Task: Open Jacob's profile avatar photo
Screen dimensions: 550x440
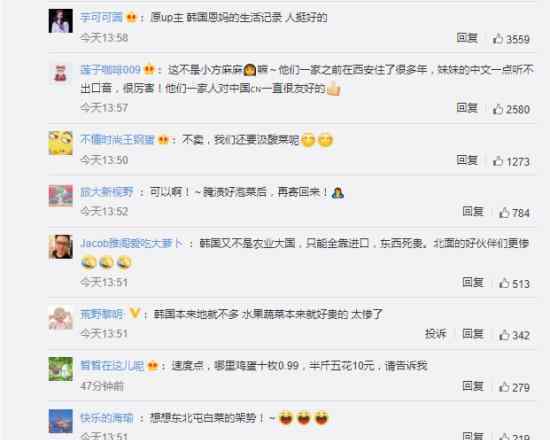Action: (61, 247)
